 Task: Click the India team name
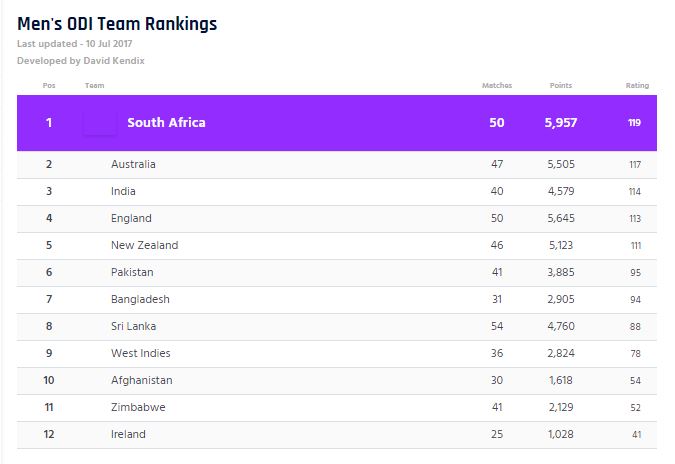pyautogui.click(x=123, y=191)
